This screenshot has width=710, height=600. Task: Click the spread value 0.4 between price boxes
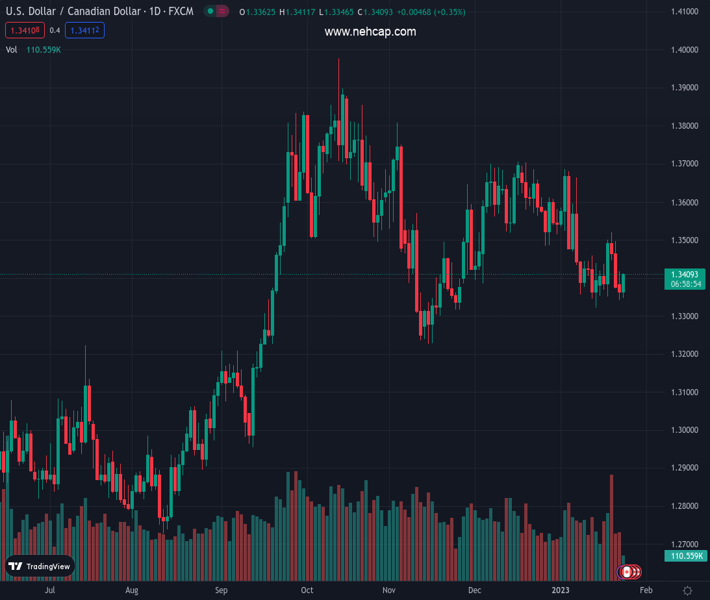(55, 31)
